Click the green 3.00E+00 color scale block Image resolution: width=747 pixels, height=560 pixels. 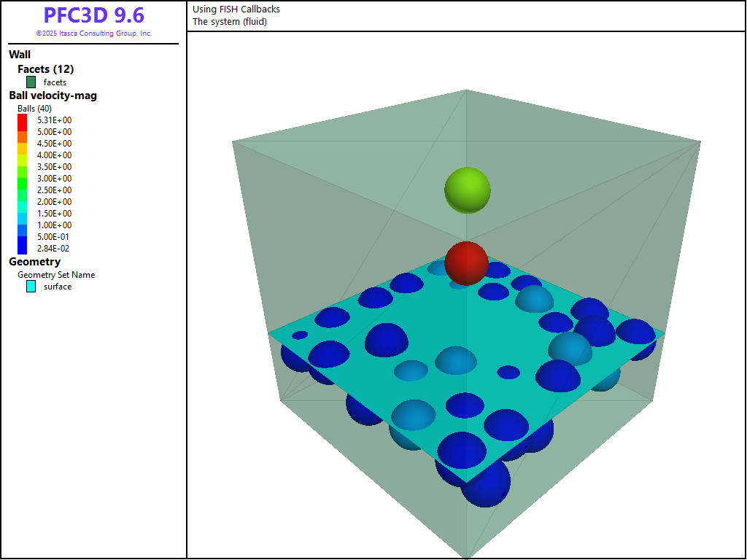22,179
